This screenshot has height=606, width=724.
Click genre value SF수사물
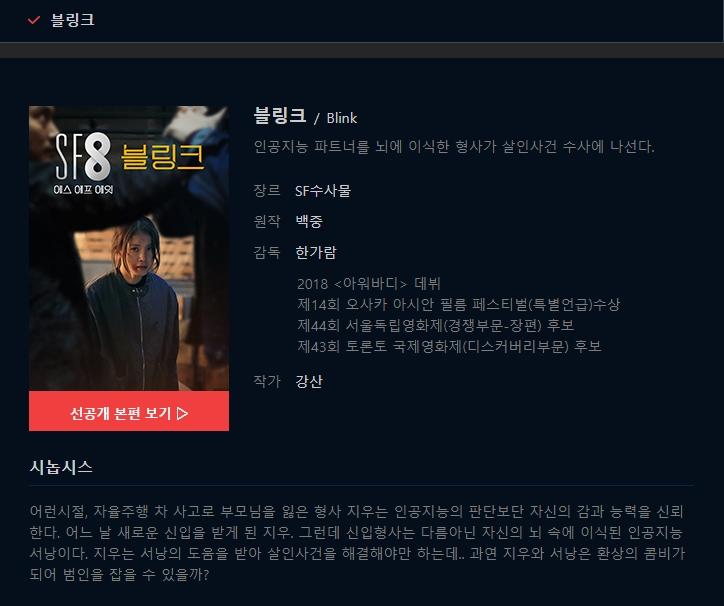[323, 190]
